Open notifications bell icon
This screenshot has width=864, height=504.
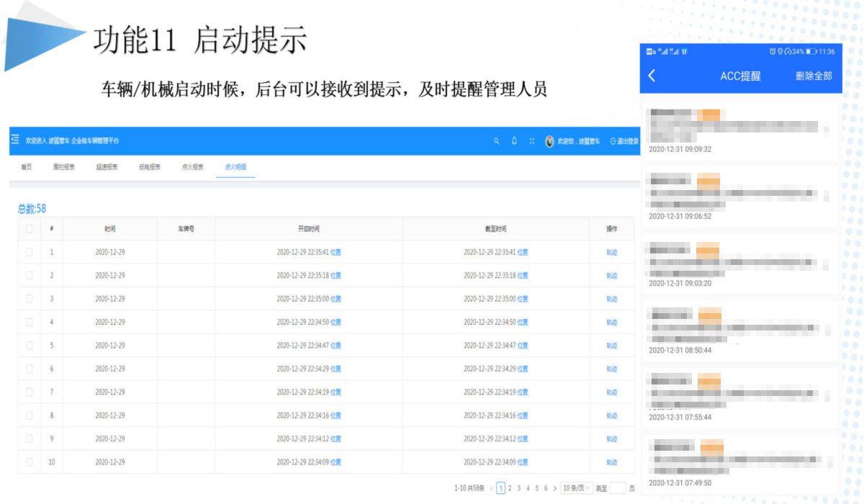pyautogui.click(x=514, y=141)
